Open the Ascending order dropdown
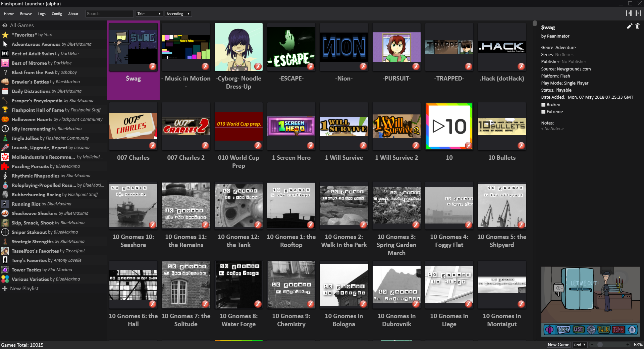Viewport: 644px width, 349px height. (178, 14)
